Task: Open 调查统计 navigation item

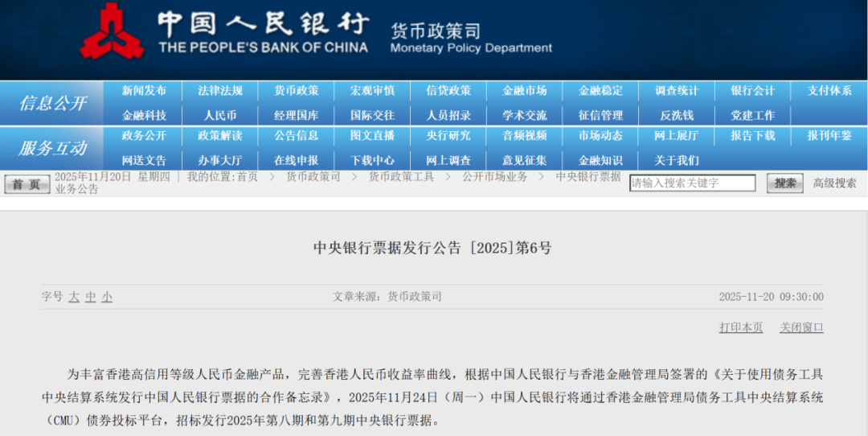Action: [x=676, y=91]
